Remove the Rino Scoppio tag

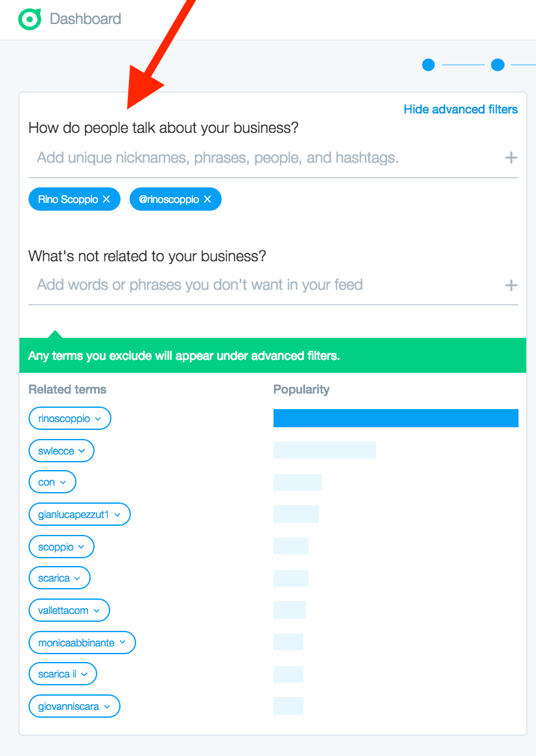[107, 200]
